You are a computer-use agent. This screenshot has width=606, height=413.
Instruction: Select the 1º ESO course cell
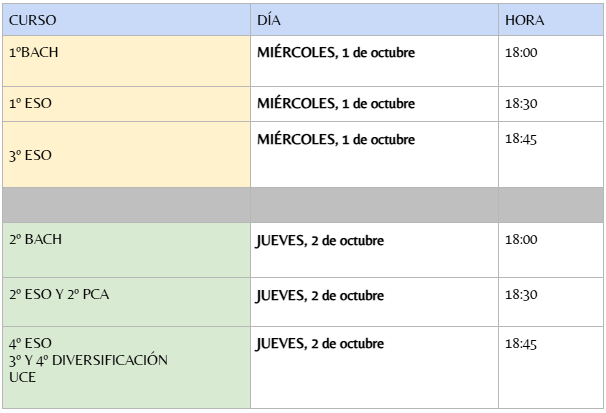[x=29, y=103]
